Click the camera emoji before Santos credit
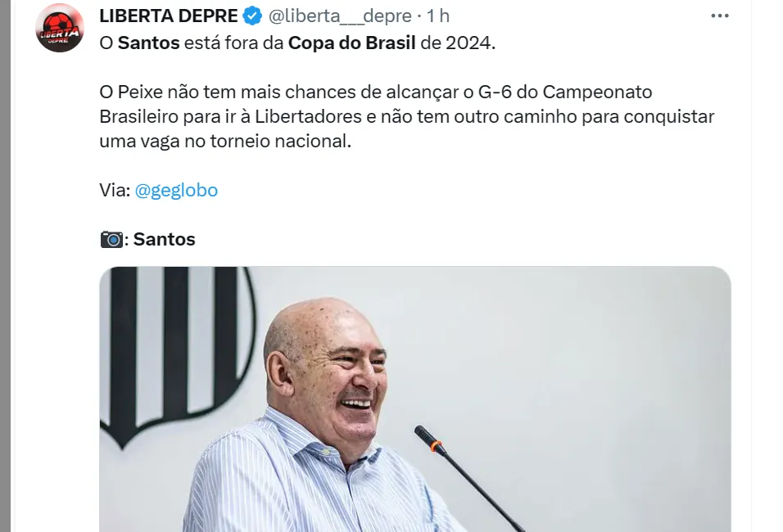This screenshot has width=783, height=532. [x=111, y=239]
